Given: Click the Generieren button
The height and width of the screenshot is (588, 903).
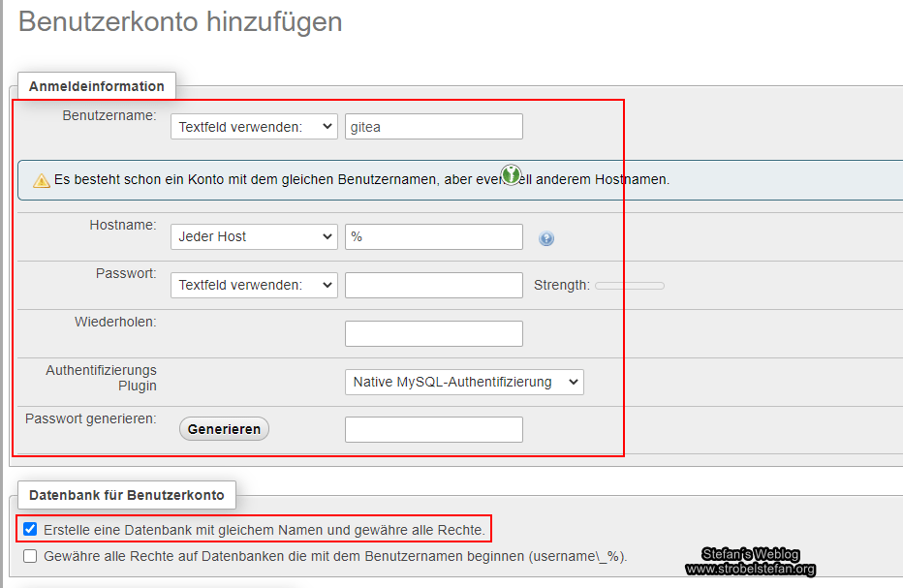Looking at the screenshot, I should click(x=224, y=428).
